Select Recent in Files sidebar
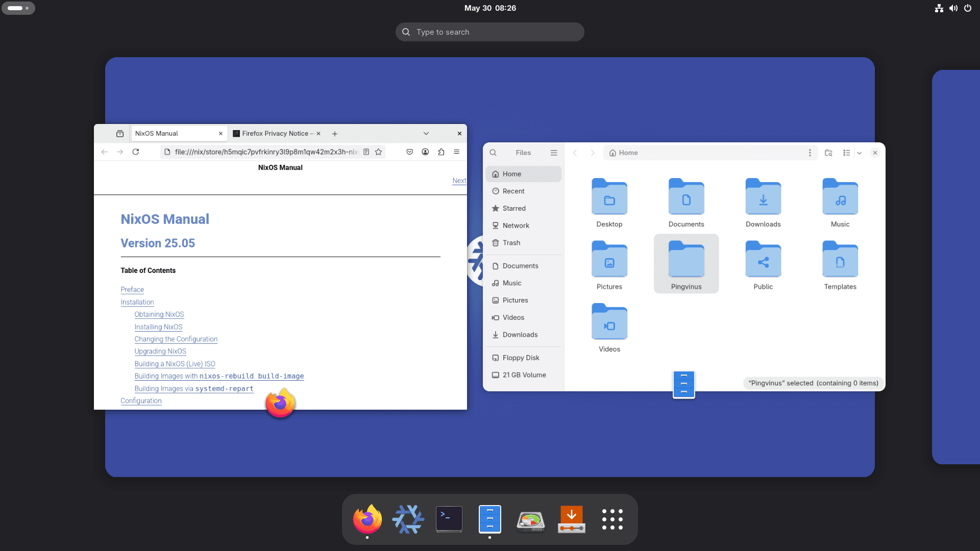This screenshot has width=980, height=551. coord(524,191)
